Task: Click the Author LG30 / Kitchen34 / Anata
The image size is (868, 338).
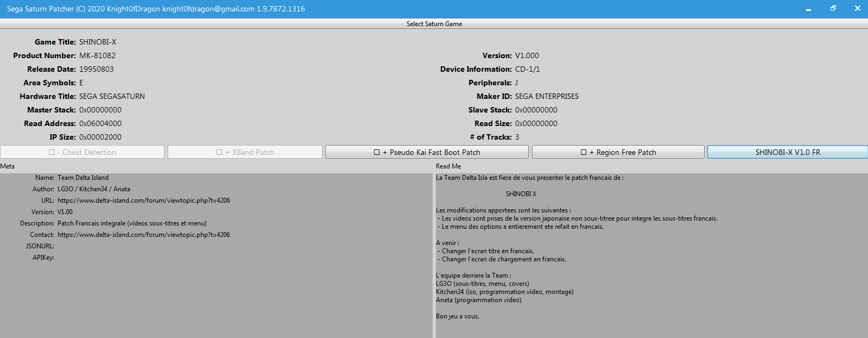Action: pos(94,189)
